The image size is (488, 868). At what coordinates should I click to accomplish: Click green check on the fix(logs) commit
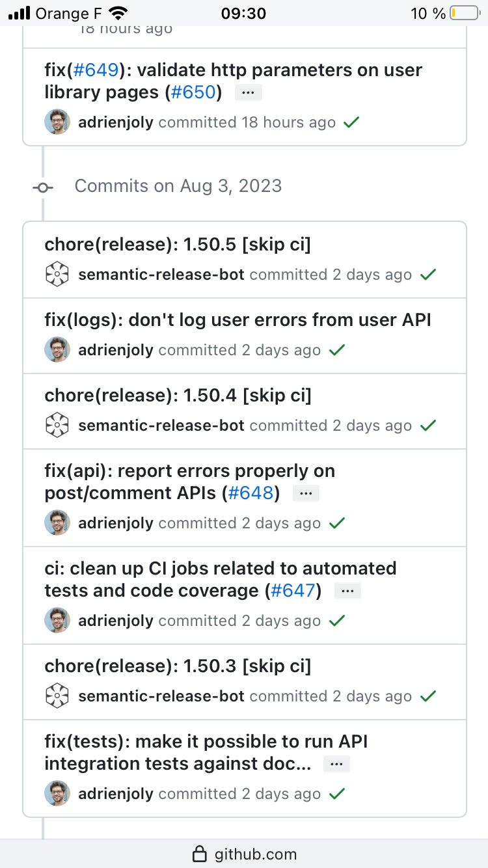[x=336, y=350]
